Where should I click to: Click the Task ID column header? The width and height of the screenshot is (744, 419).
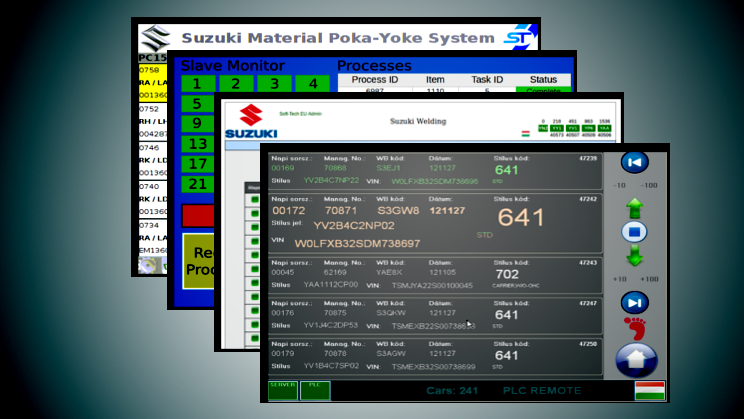click(487, 80)
